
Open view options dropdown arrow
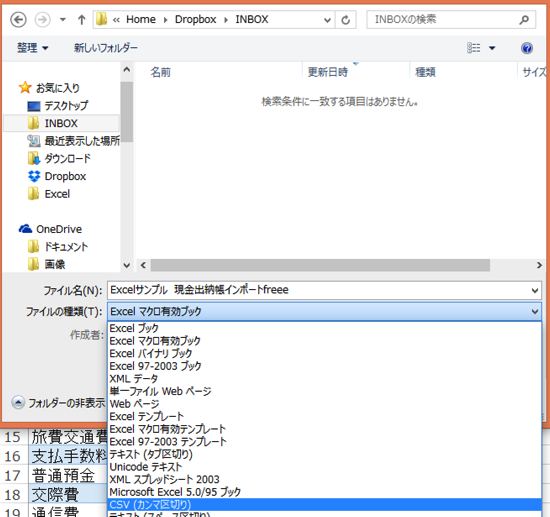492,48
